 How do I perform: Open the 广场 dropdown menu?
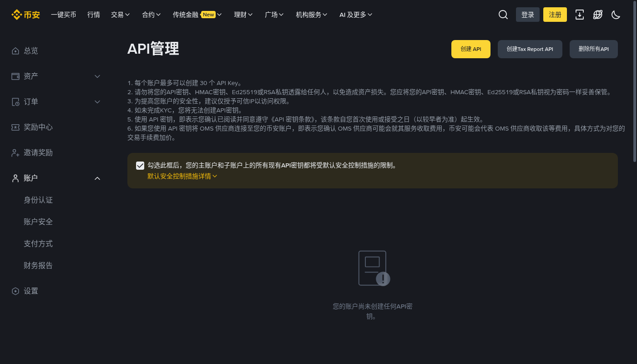tap(274, 15)
